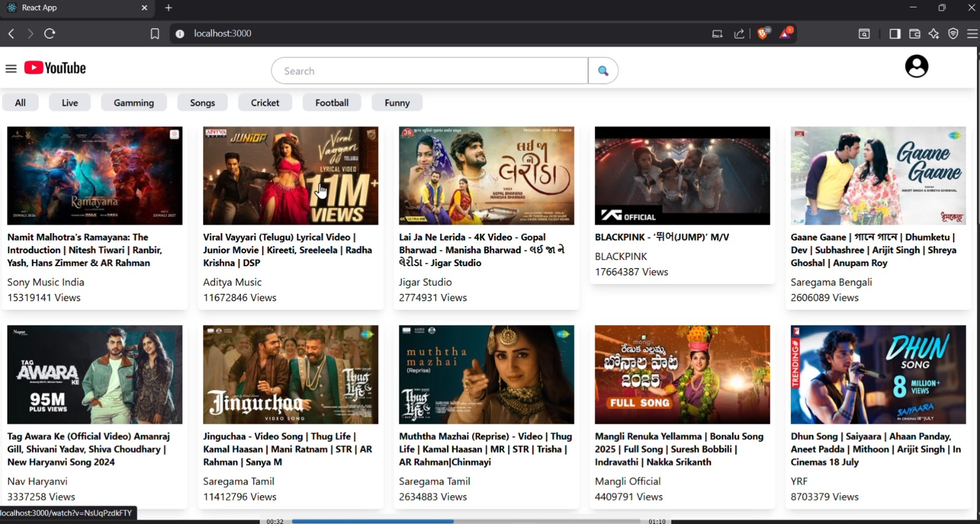Image resolution: width=980 pixels, height=524 pixels.
Task: Click into the Search input field
Action: coord(430,71)
